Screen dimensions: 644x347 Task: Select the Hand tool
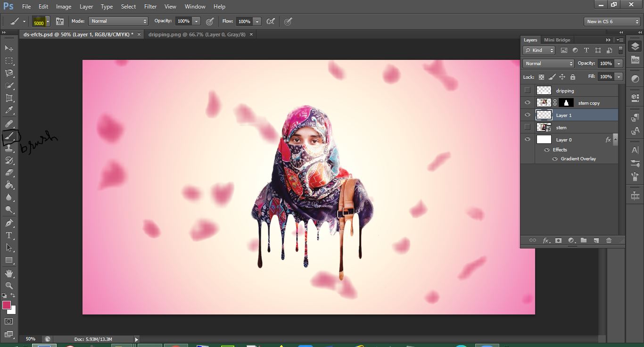(x=9, y=273)
